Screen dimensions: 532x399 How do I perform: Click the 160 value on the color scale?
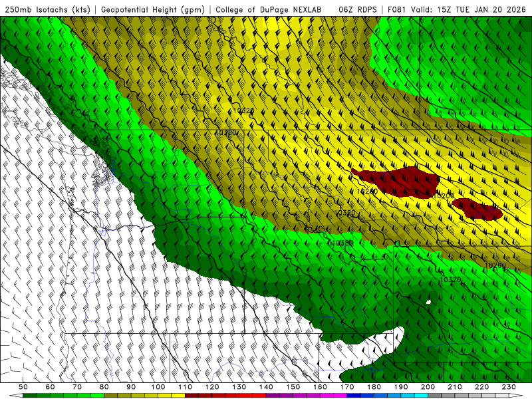[x=320, y=387]
